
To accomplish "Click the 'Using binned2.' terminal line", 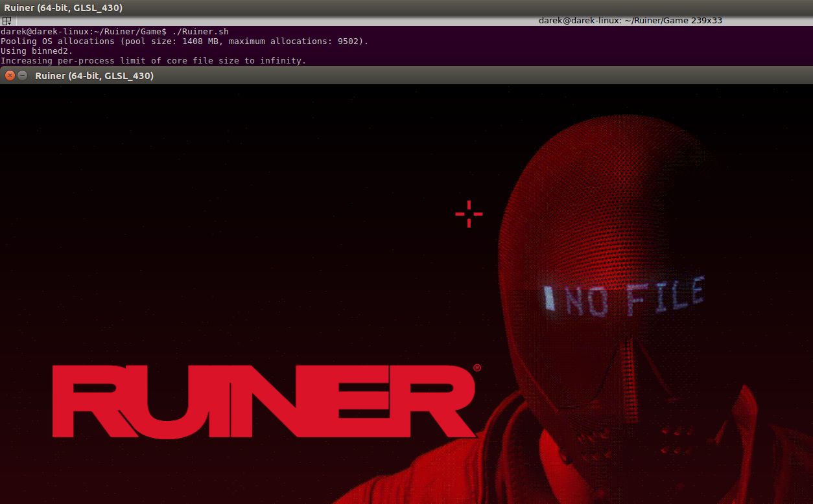I will (37, 51).
